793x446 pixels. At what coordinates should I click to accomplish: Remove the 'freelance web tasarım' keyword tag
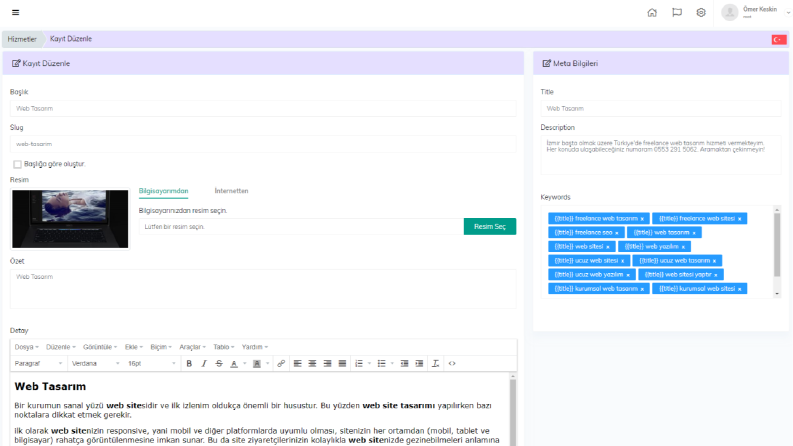(x=642, y=219)
